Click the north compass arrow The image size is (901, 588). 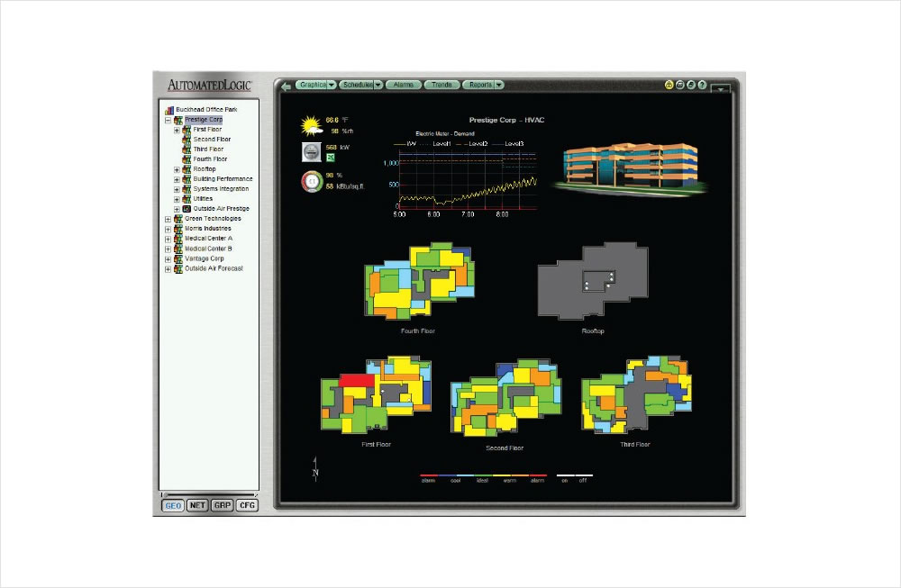point(314,469)
